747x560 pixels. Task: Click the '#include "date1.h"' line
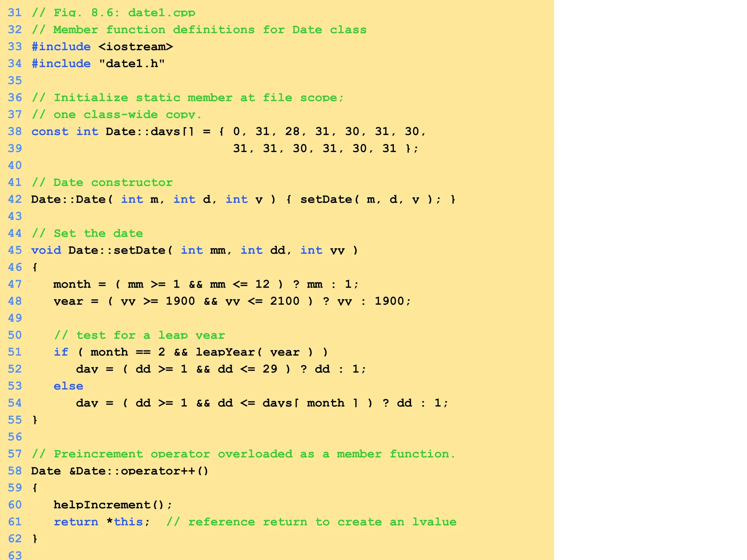98,64
